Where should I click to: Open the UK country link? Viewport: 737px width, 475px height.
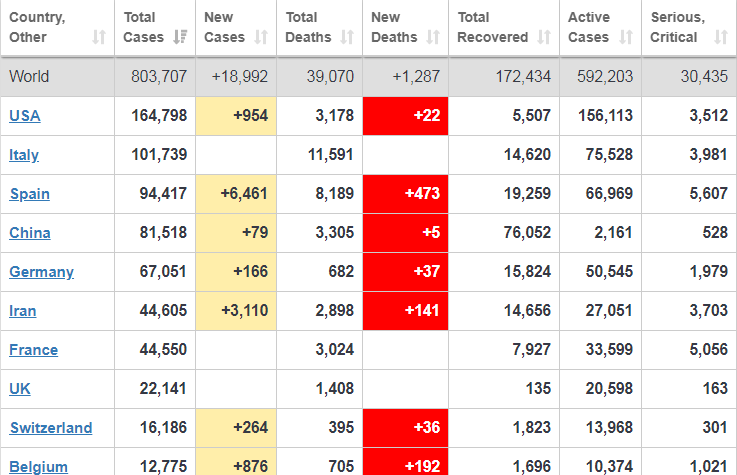(x=20, y=389)
